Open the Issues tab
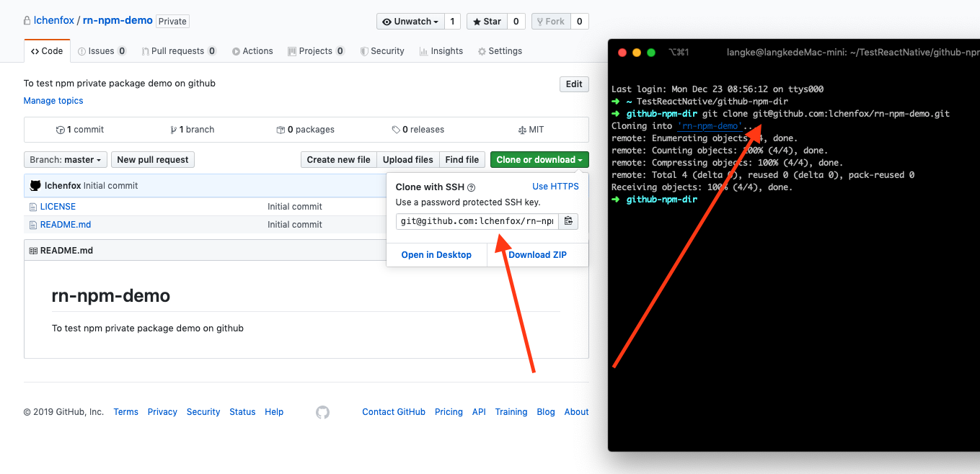This screenshot has width=980, height=474. (102, 51)
